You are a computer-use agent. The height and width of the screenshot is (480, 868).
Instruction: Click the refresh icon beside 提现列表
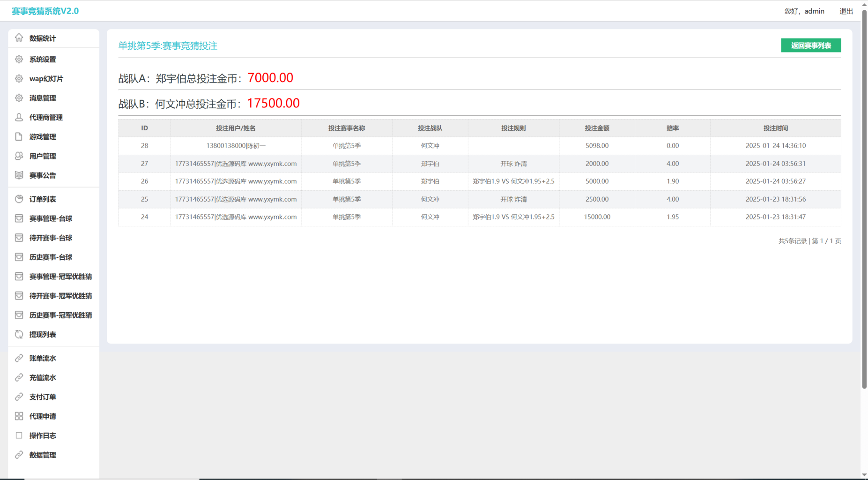pos(19,334)
